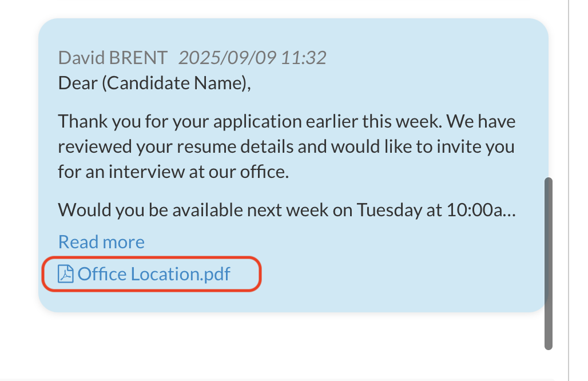The height and width of the screenshot is (381, 588).
Task: Click the 2025/09/09 11:32 timestamp
Action: 252,58
